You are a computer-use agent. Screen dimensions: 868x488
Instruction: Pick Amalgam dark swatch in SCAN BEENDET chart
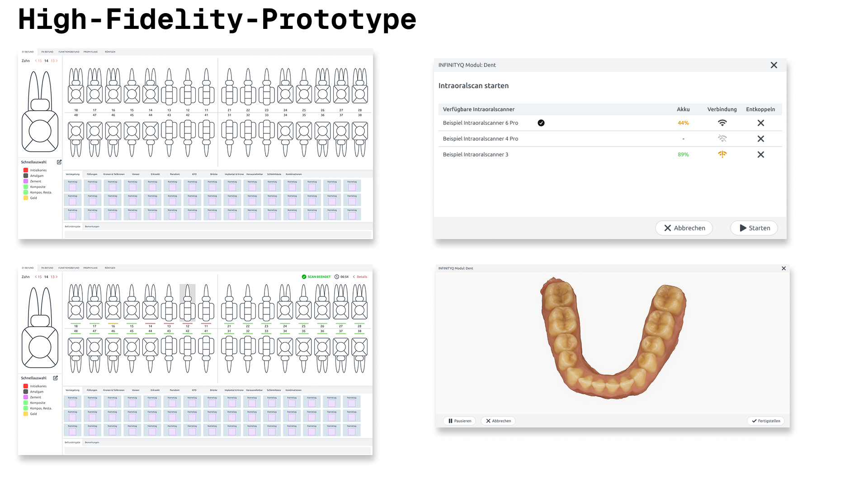pyautogui.click(x=26, y=392)
